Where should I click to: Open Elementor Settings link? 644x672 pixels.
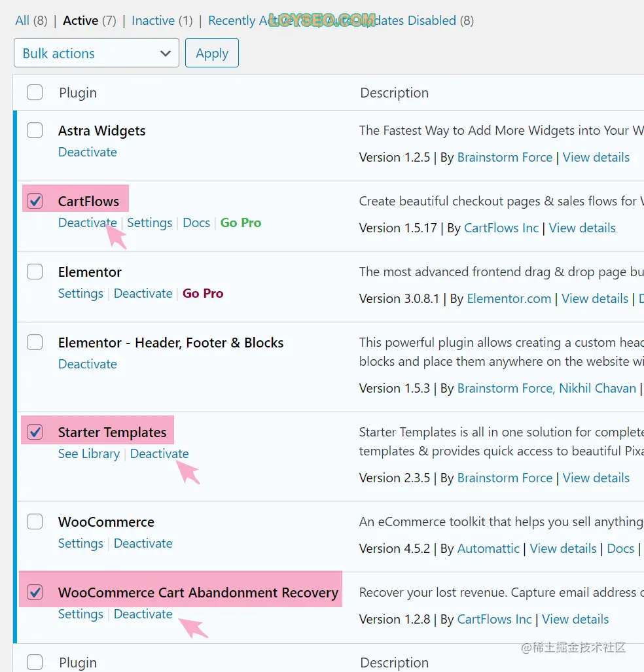80,293
